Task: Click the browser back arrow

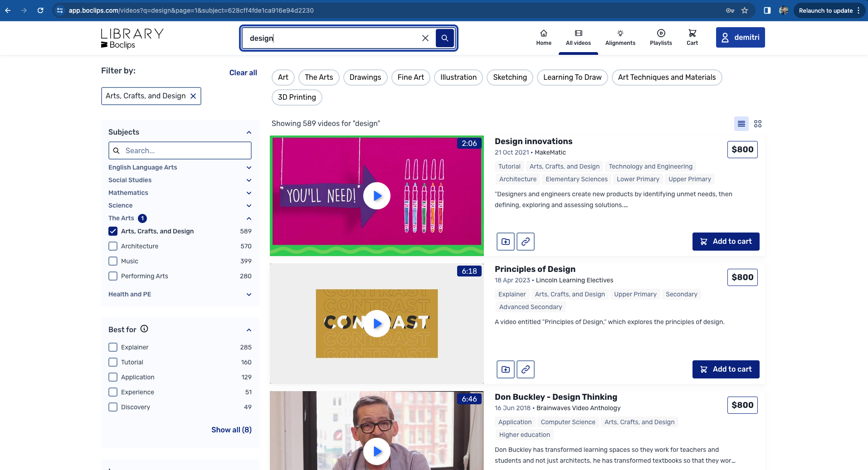Action: pos(8,10)
